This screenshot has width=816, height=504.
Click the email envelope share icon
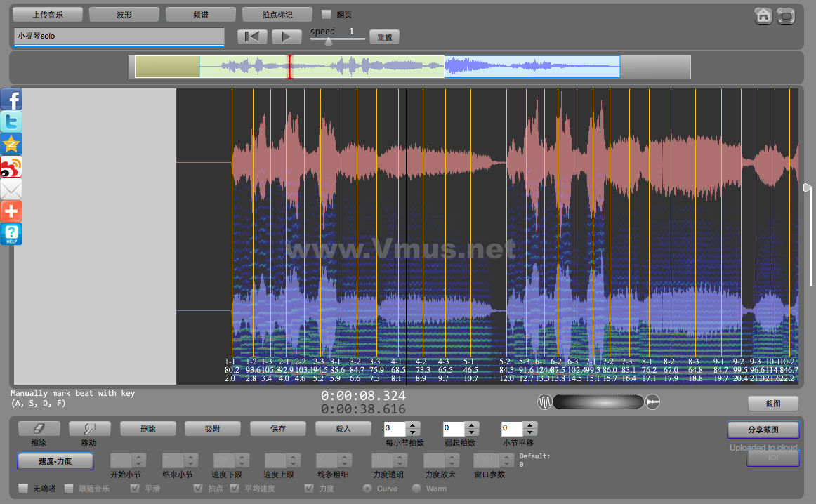[11, 189]
